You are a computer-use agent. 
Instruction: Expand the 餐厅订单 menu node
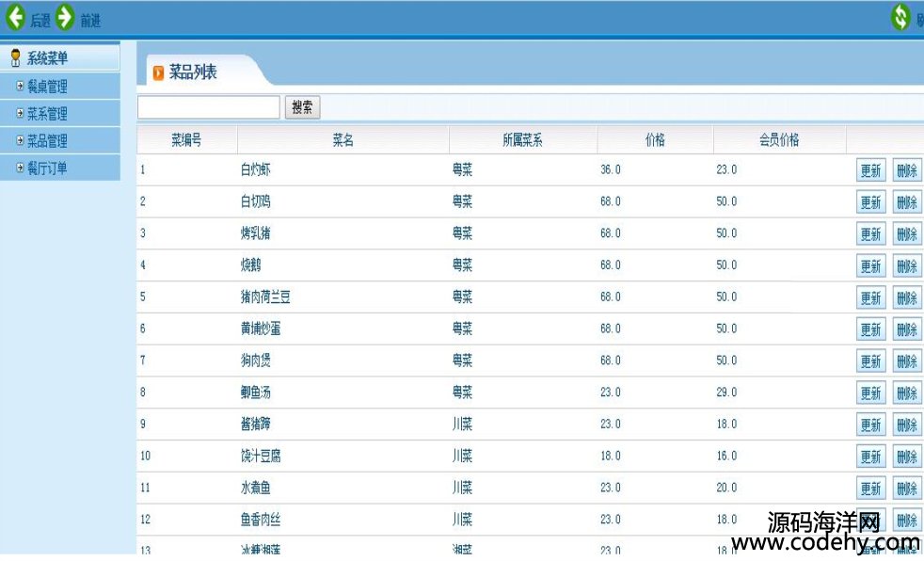[x=20, y=168]
